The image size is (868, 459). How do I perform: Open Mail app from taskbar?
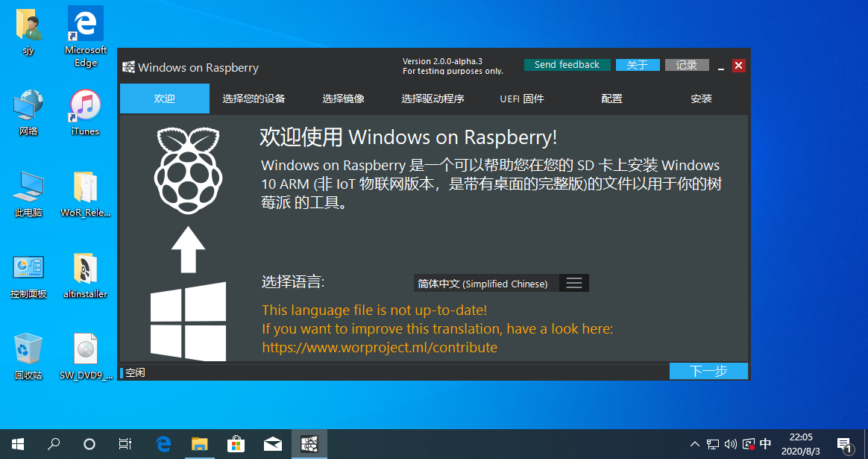[x=272, y=444]
